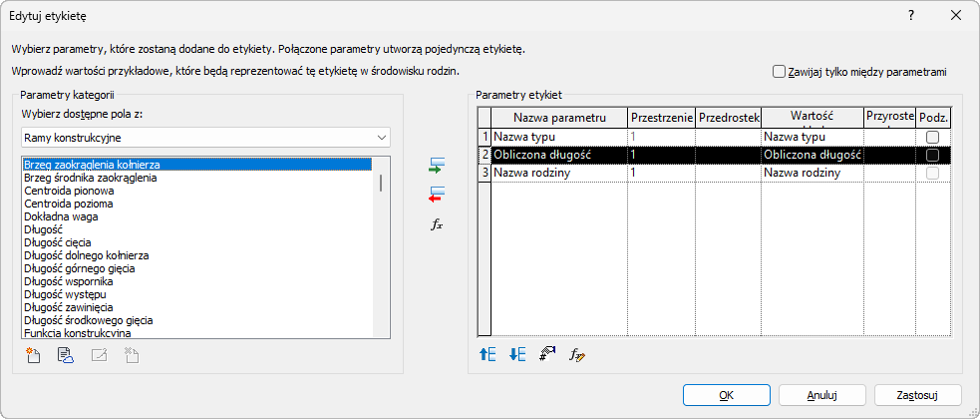Select 'Długość dolnego kołnierza' field

pos(197,255)
